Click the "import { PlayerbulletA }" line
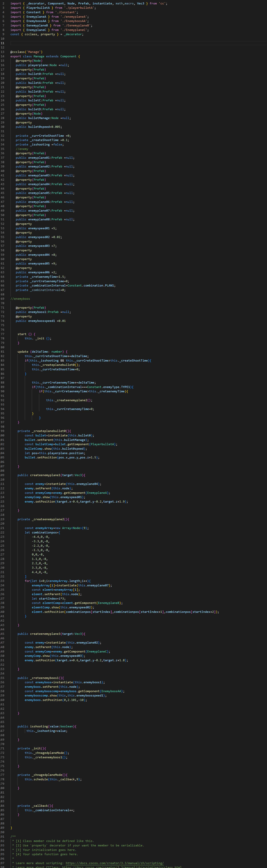This screenshot has width=267, height=868. click(x=53, y=8)
